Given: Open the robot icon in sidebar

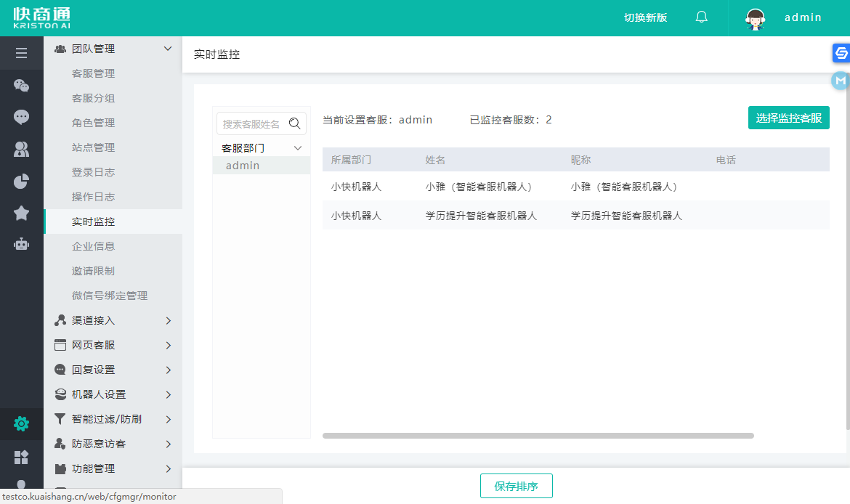Looking at the screenshot, I should coord(21,244).
